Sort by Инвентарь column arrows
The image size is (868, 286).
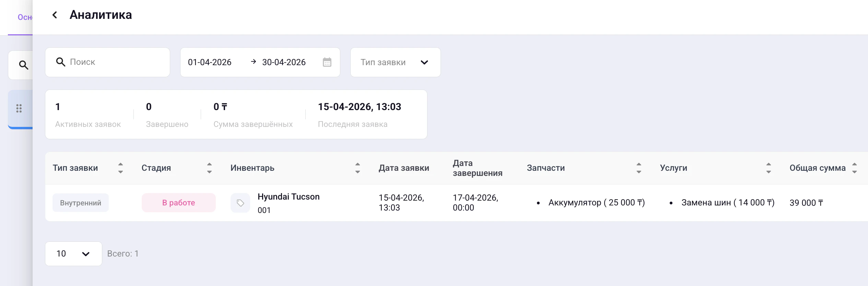coord(357,168)
